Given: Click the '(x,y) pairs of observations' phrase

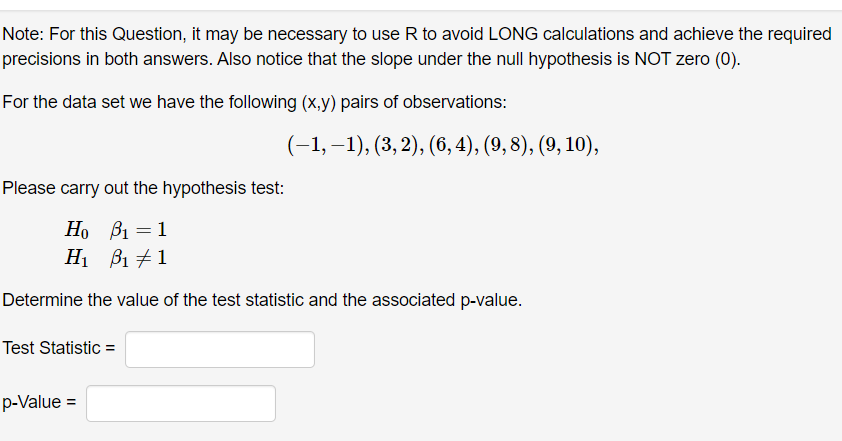Looking at the screenshot, I should [403, 102].
